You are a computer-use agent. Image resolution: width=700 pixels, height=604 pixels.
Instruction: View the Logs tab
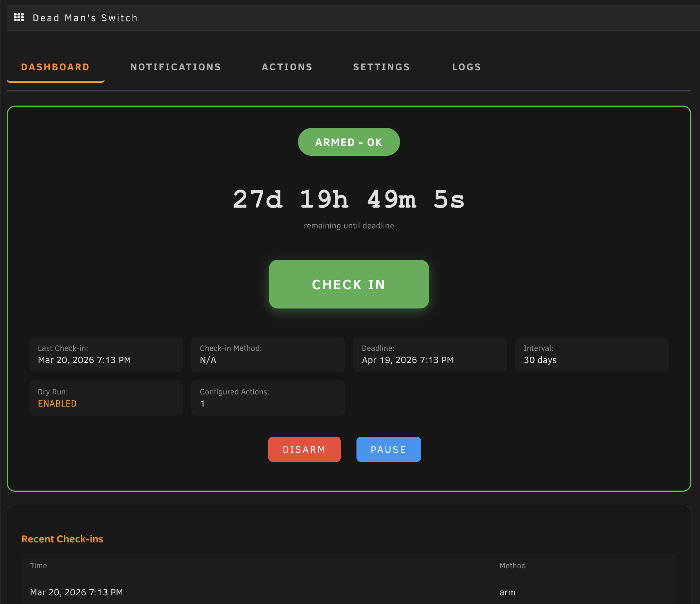click(x=467, y=67)
